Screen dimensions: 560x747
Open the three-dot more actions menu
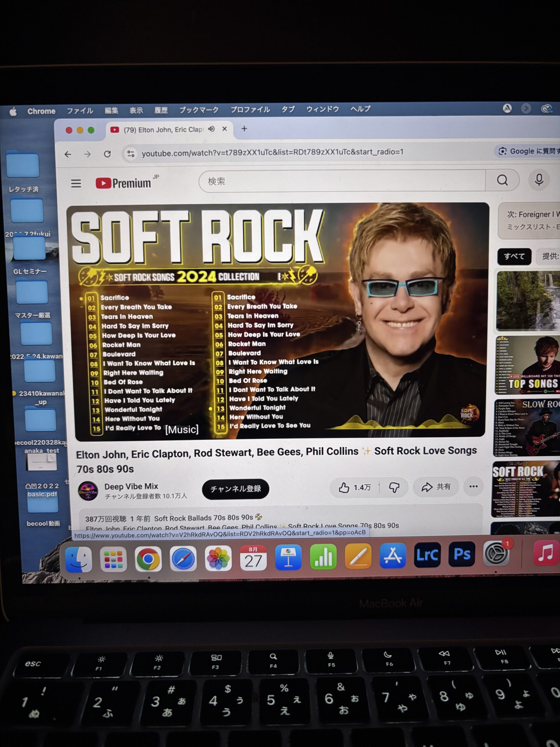pos(473,486)
